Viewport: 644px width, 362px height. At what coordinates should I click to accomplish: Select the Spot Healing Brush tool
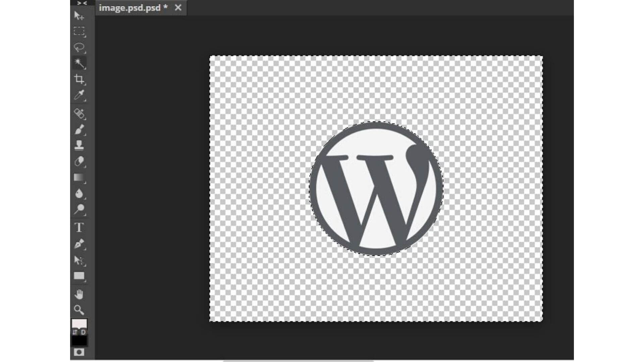79,113
